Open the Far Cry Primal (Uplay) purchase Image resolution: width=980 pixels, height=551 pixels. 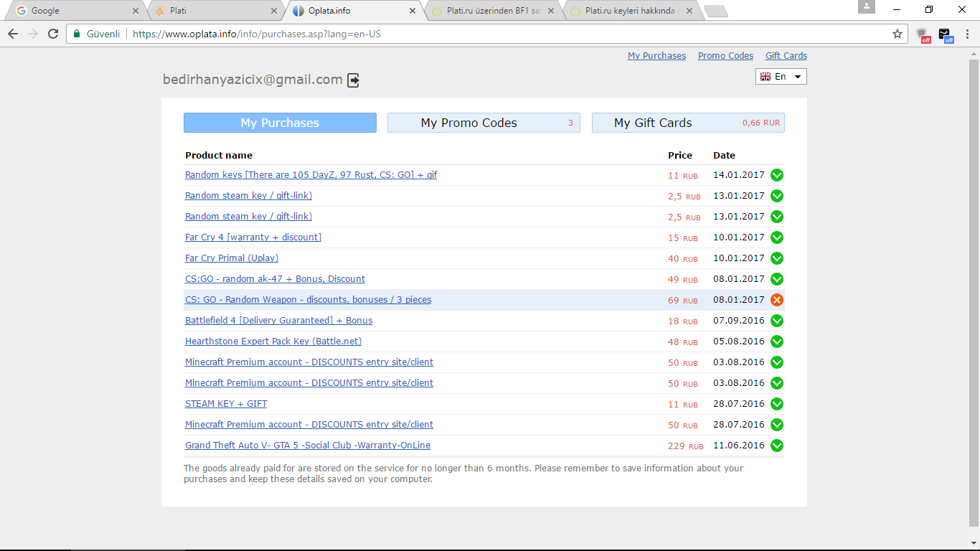tap(232, 258)
